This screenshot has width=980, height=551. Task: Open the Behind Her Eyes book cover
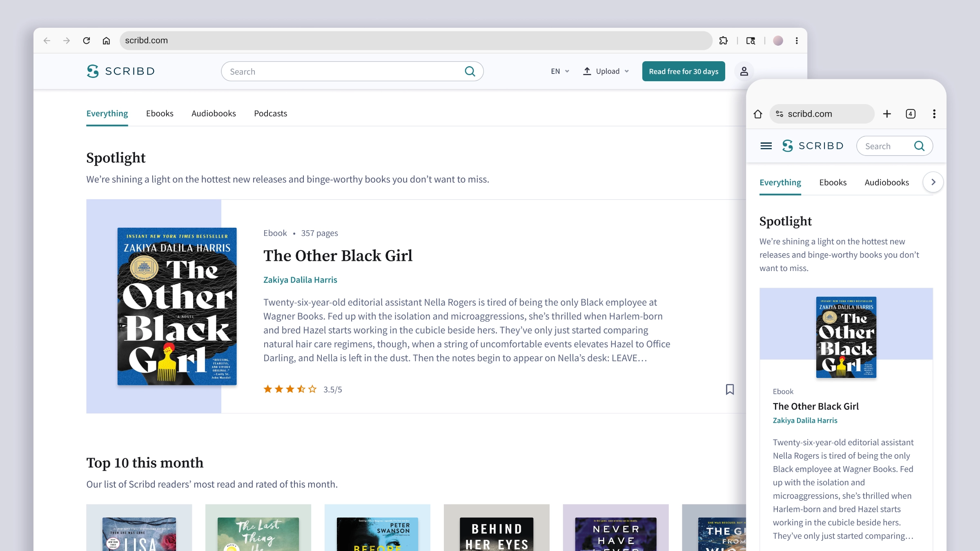pos(497,534)
